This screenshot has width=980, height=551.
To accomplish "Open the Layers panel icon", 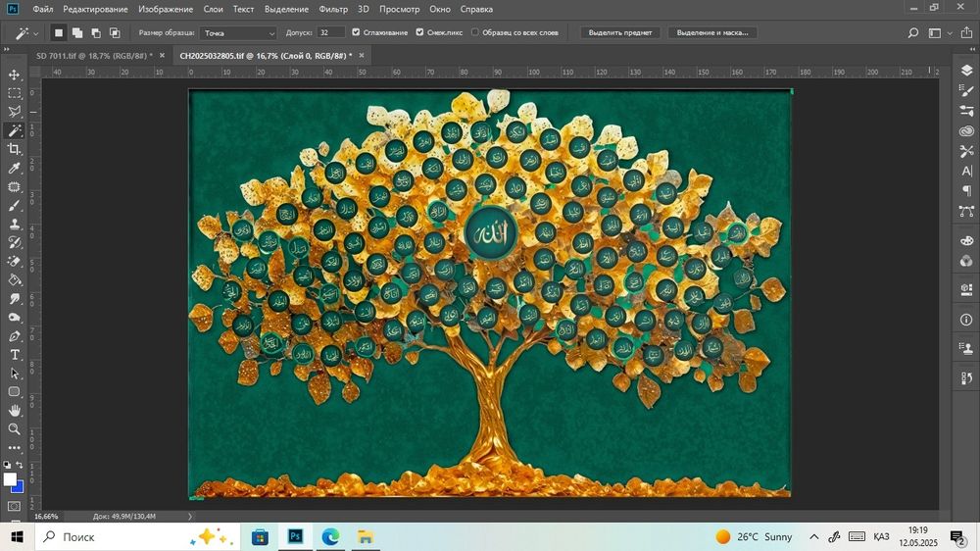I will [966, 71].
